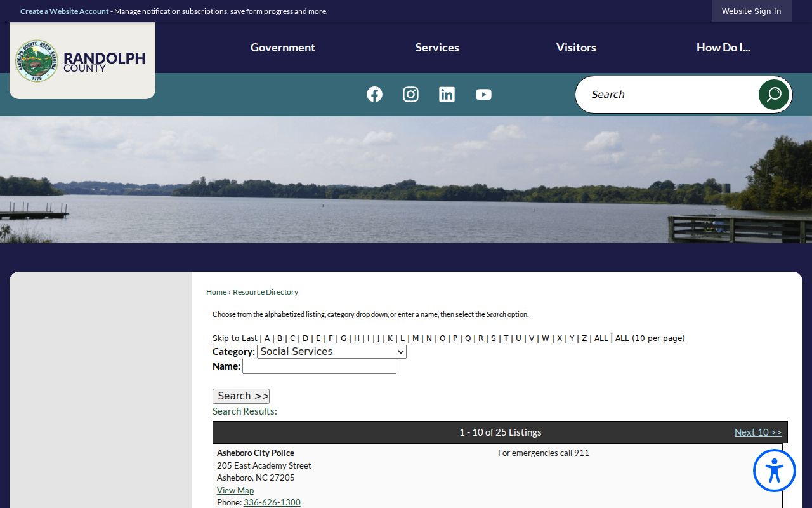This screenshot has width=812, height=508.
Task: Click the Website Sign In button
Action: click(x=751, y=11)
